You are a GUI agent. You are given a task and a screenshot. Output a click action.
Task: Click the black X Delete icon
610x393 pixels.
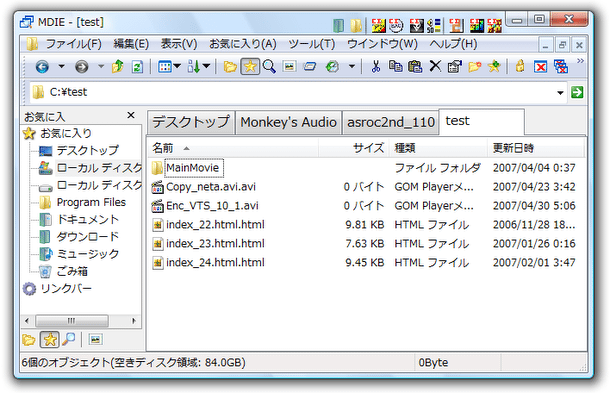point(435,66)
